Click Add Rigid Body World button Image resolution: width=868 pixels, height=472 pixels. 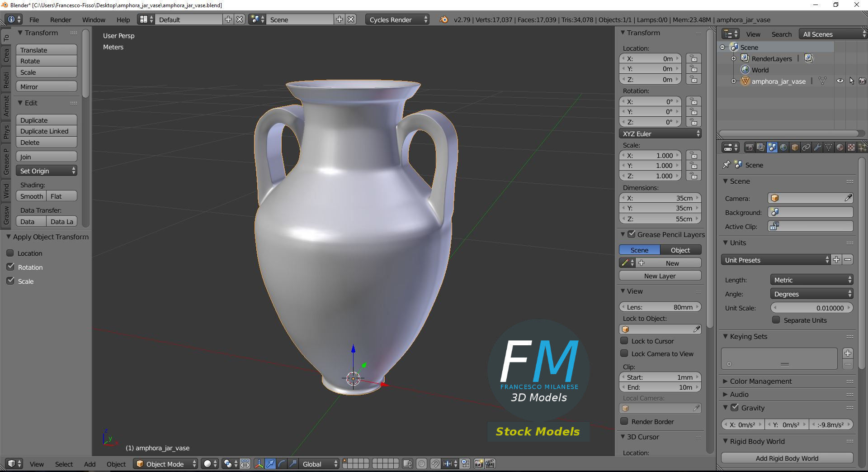pos(787,458)
